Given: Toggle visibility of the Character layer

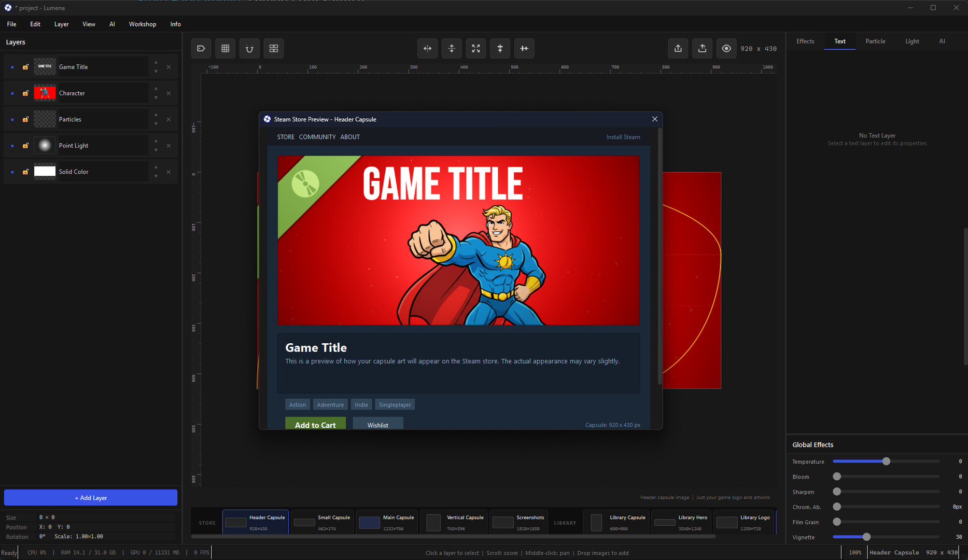Looking at the screenshot, I should point(12,93).
